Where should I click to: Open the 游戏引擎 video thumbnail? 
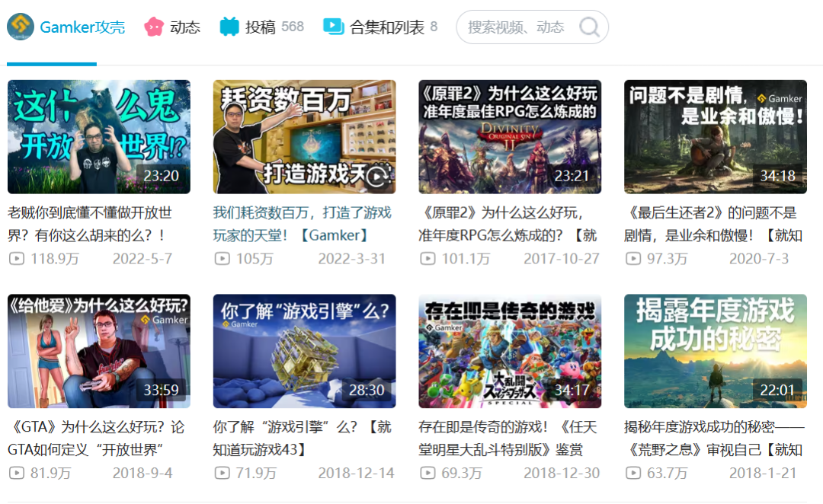click(304, 351)
